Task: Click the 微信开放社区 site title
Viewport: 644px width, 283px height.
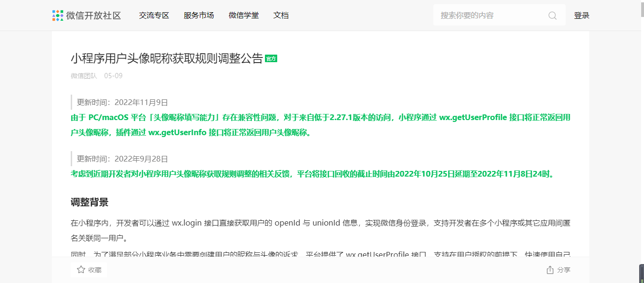Action: 94,16
